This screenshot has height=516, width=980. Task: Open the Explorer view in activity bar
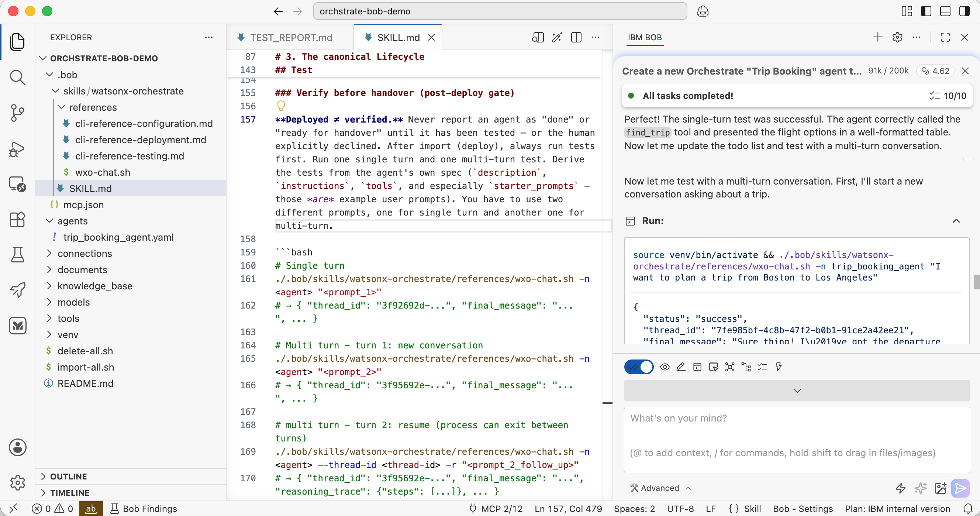17,42
